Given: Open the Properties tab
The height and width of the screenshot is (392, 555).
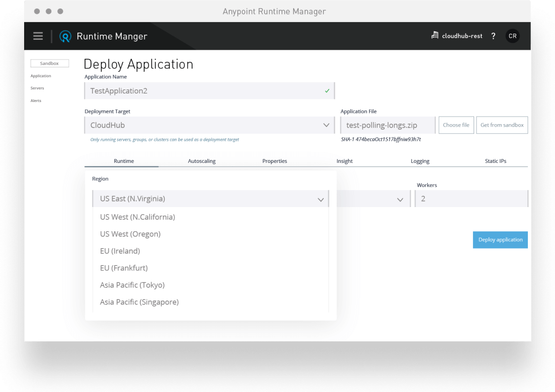Looking at the screenshot, I should [x=274, y=161].
